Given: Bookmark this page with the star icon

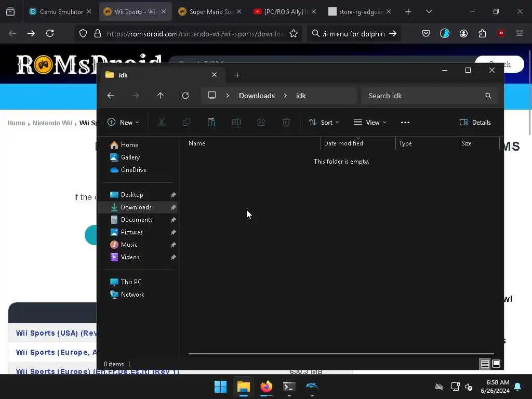Looking at the screenshot, I should pos(294,34).
